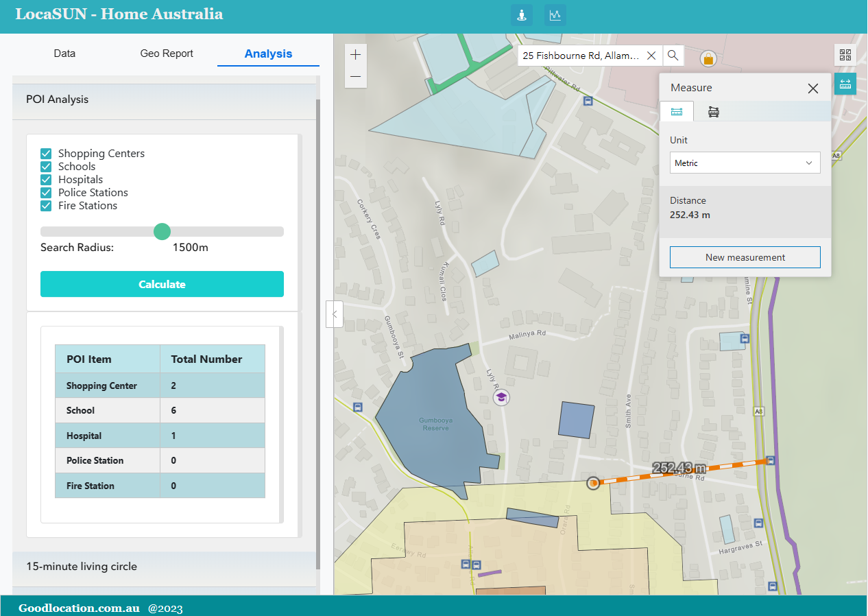
Task: Expand the 15-minute living circle section
Action: (163, 567)
